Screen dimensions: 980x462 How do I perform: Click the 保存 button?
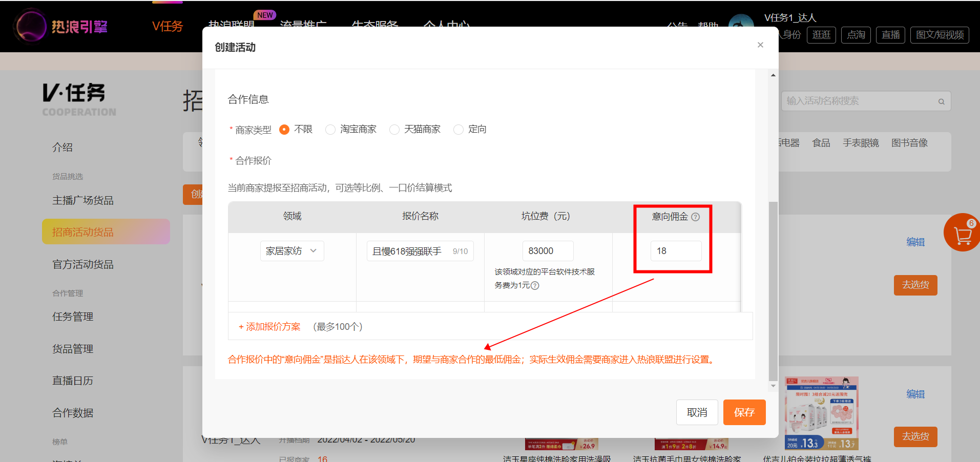744,412
